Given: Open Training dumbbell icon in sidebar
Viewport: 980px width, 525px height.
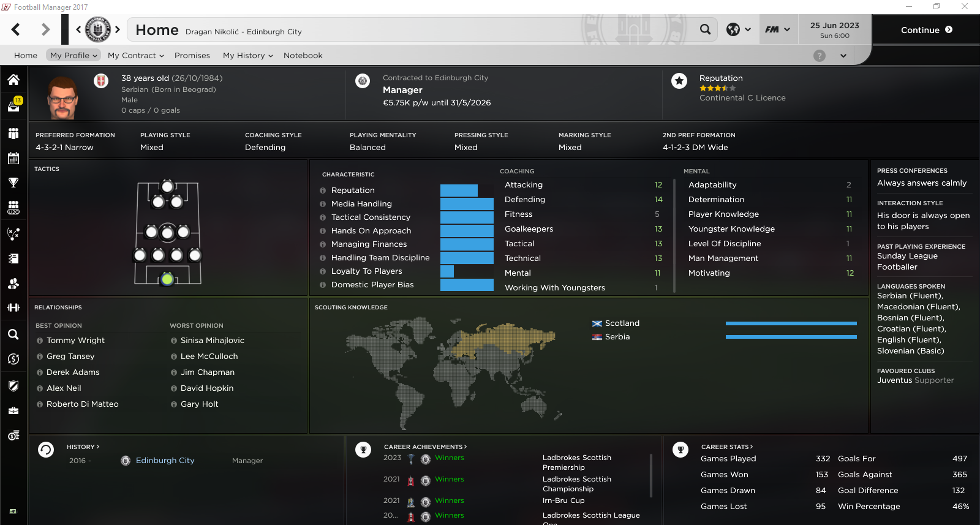Looking at the screenshot, I should coord(13,308).
